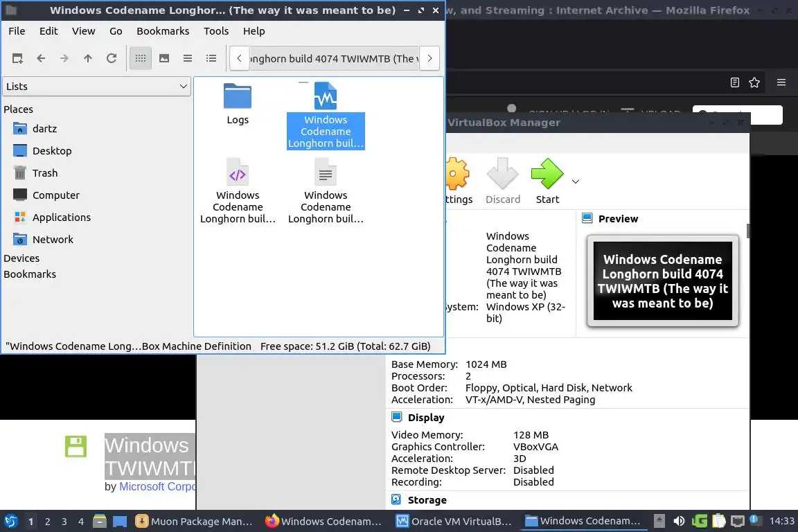Reload the current folder

(112, 59)
